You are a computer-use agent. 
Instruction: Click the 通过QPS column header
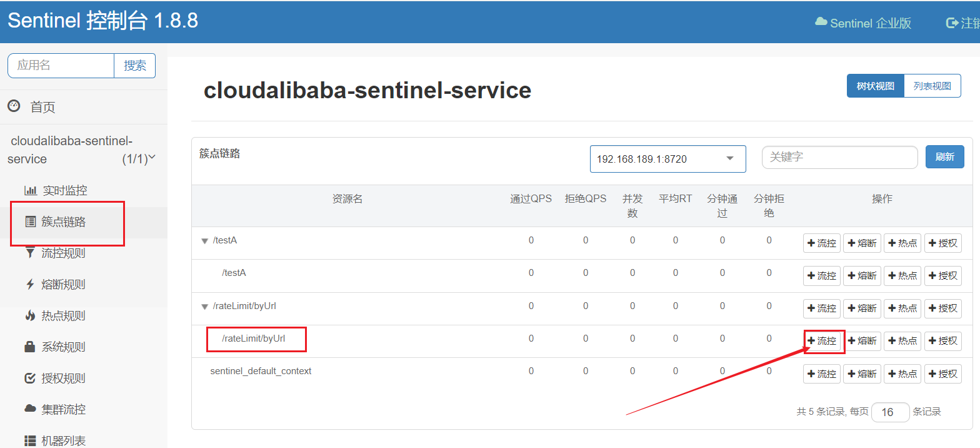(x=531, y=199)
